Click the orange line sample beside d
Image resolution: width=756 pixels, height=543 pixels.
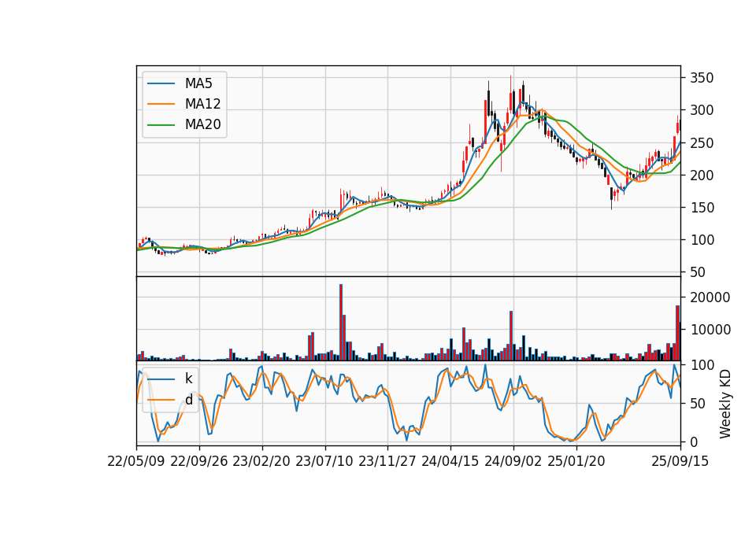[161, 400]
